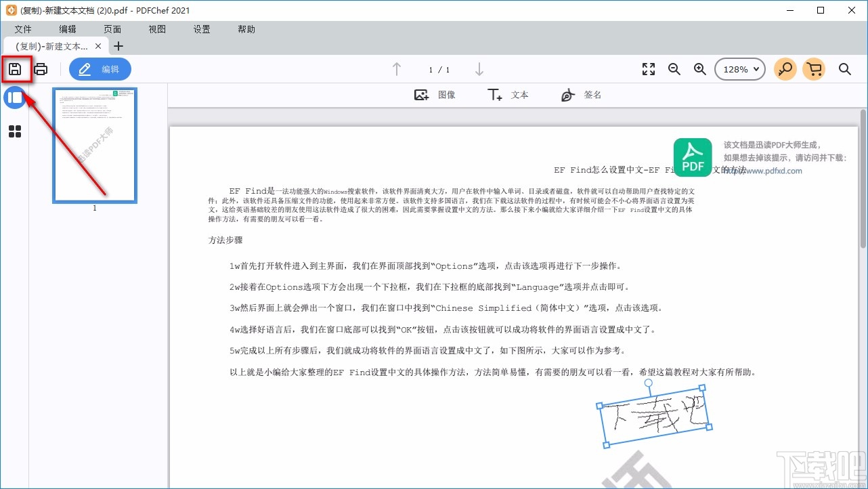Select page 1 thumbnail in the sidebar
The image size is (868, 489).
pyautogui.click(x=94, y=145)
